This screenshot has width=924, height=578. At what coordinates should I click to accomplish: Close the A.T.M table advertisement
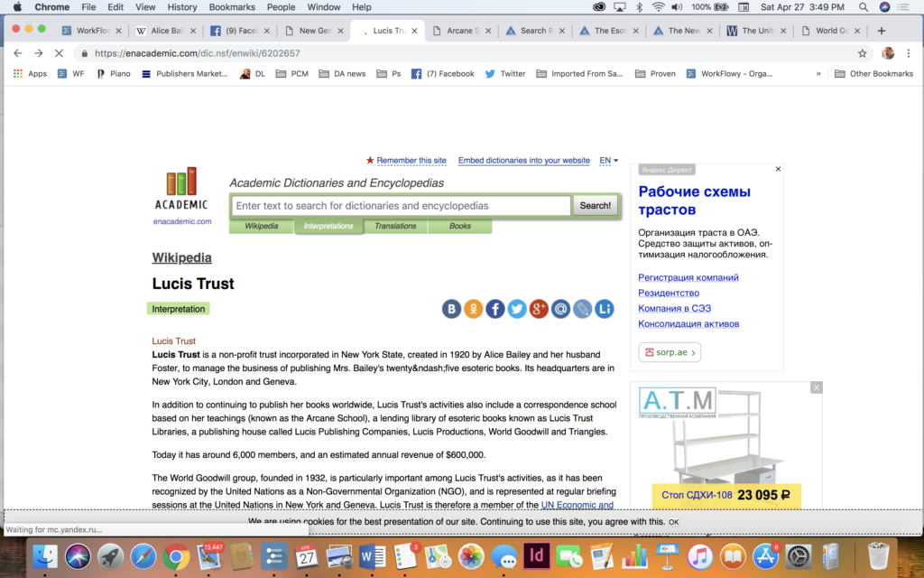point(816,387)
